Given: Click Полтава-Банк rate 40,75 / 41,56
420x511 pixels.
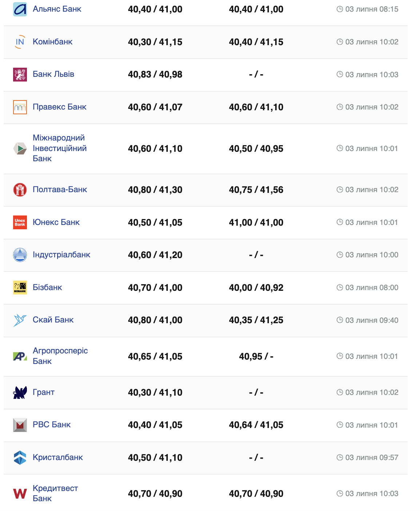Looking at the screenshot, I should click(256, 190).
